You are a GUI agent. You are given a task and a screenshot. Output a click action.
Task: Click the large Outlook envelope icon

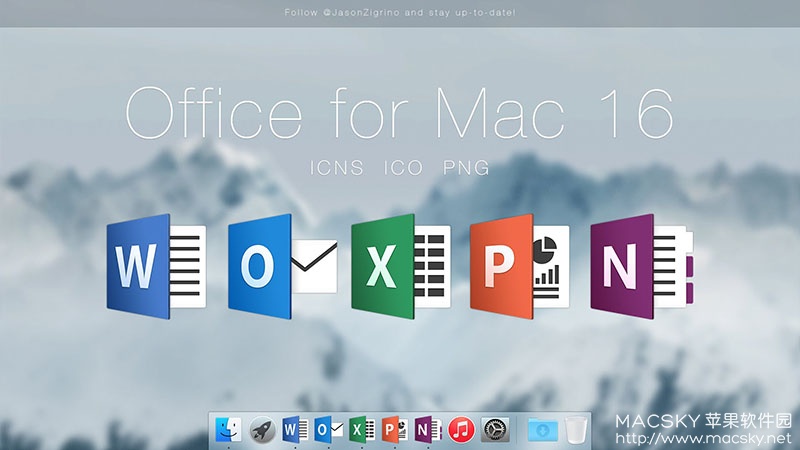[283, 266]
